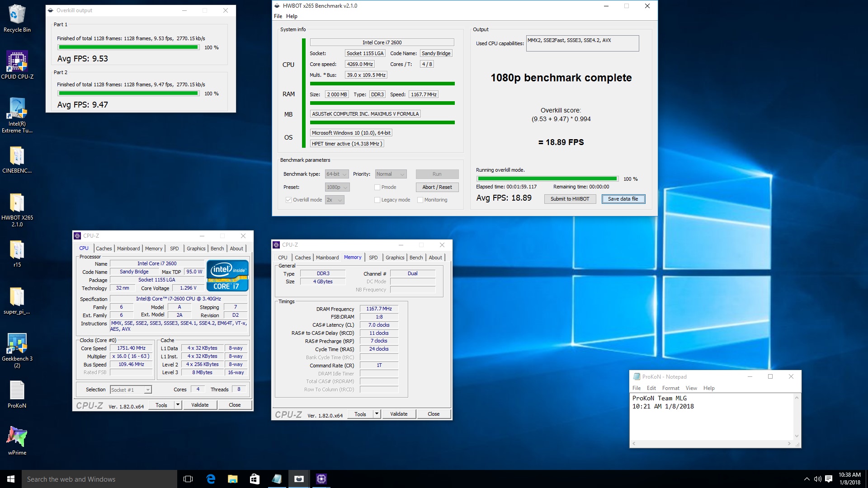Open File menu in HWBOT x265
The width and height of the screenshot is (868, 488).
(278, 16)
